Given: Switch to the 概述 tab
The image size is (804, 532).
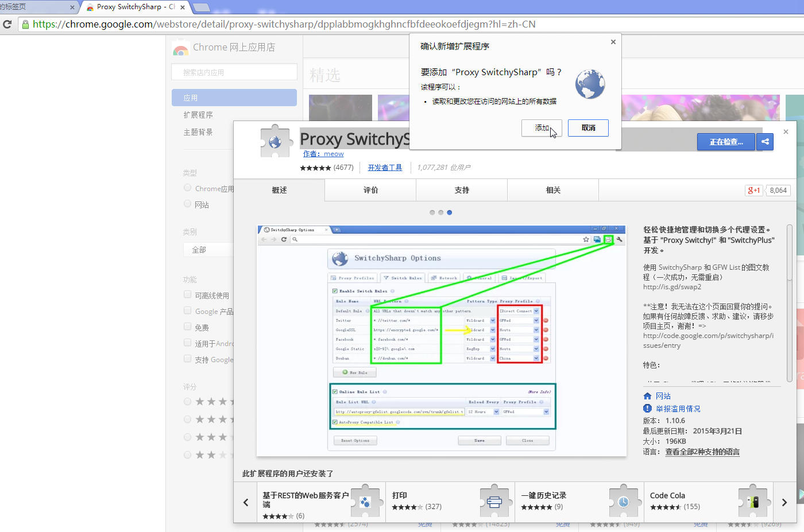Looking at the screenshot, I should [279, 190].
